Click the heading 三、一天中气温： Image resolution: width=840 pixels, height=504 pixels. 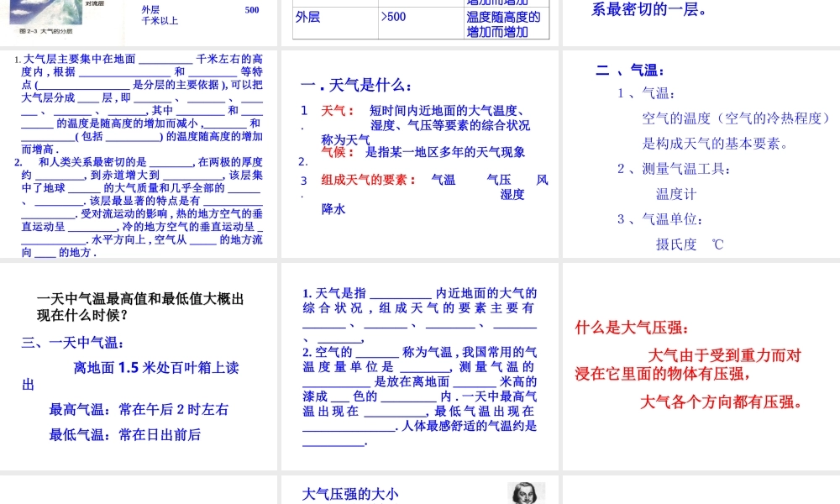(x=73, y=342)
